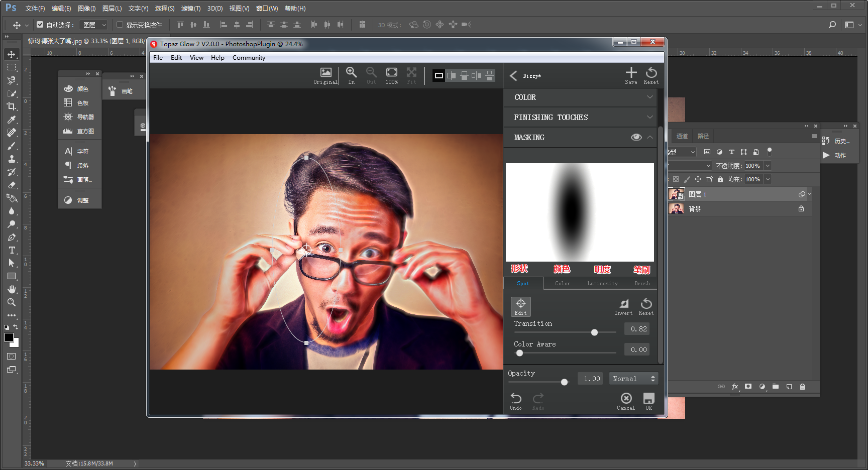
Task: Toggle the MASKING eye visibility
Action: (636, 137)
